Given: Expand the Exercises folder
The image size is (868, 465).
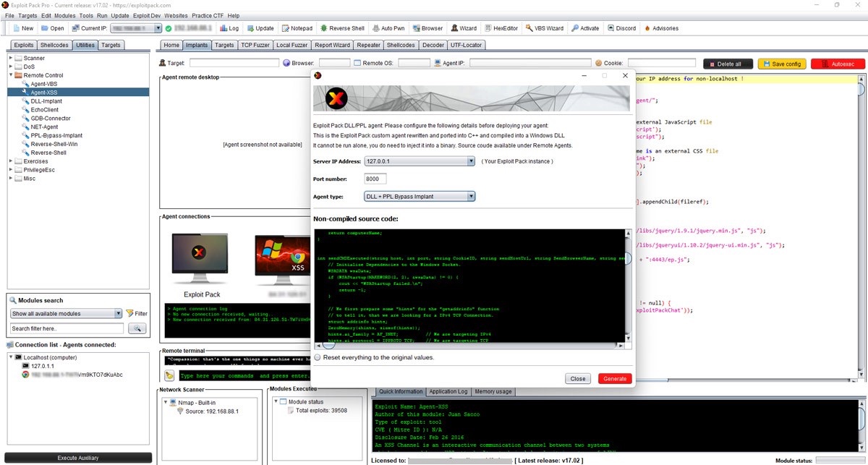Looking at the screenshot, I should [10, 161].
